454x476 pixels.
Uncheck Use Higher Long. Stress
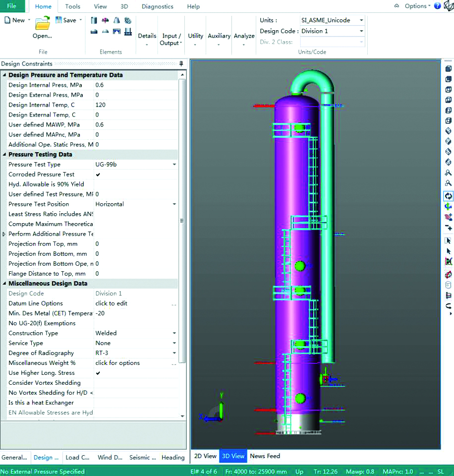click(98, 373)
